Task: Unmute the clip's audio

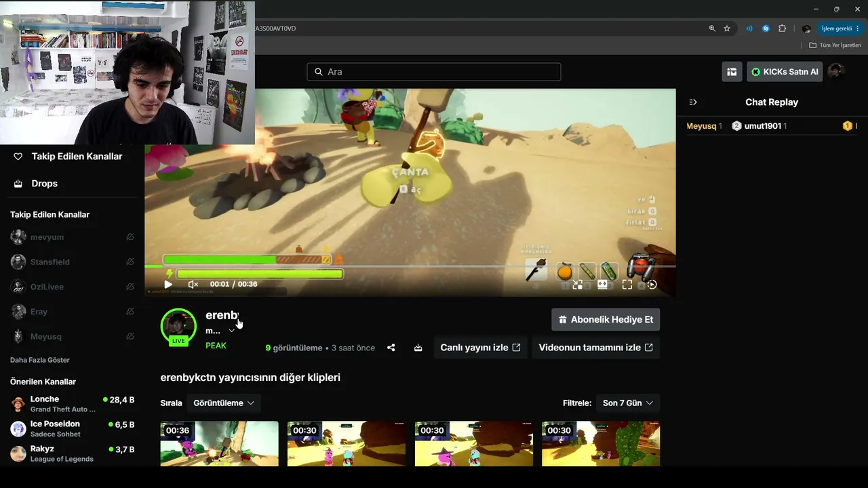Action: (193, 285)
